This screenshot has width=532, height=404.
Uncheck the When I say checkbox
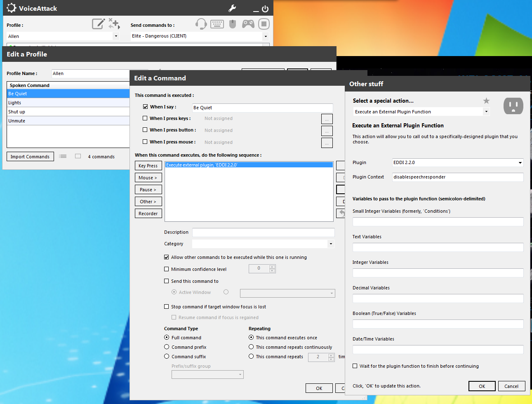(x=145, y=106)
